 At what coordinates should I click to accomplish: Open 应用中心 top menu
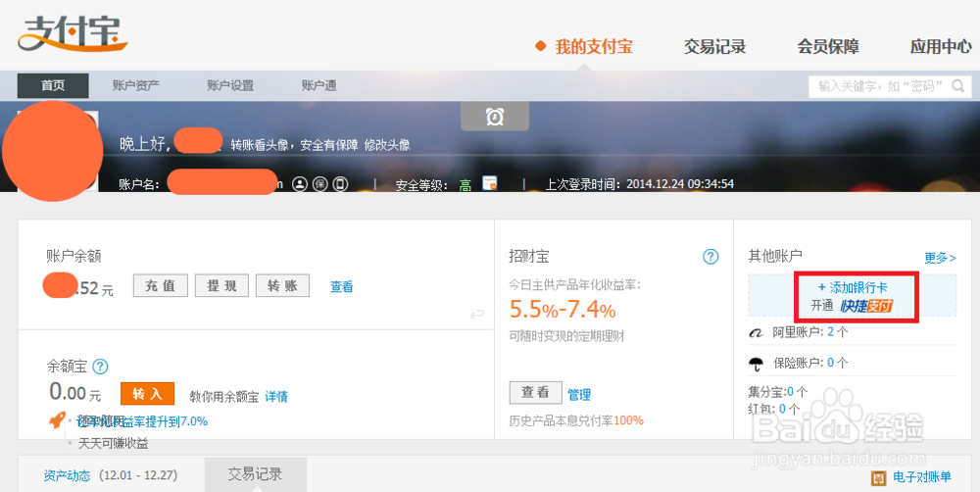941,46
